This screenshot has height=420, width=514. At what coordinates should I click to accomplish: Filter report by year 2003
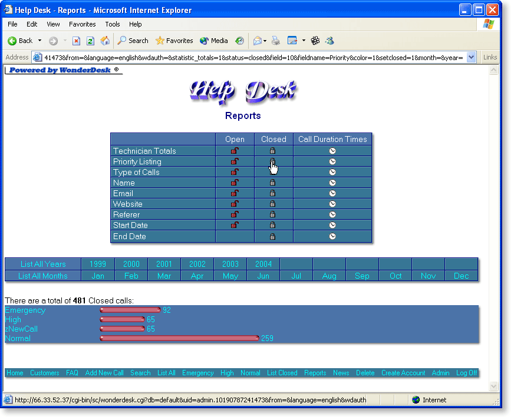point(230,264)
